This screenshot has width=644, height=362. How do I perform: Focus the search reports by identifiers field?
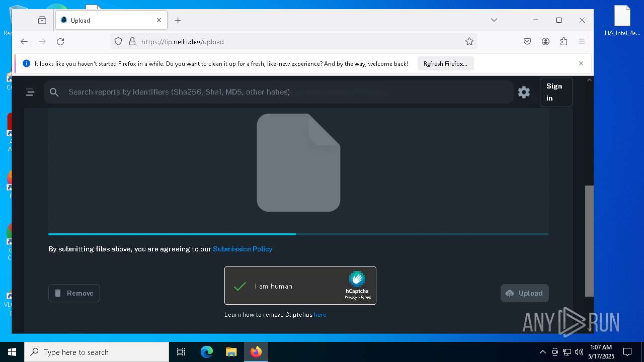(x=279, y=92)
